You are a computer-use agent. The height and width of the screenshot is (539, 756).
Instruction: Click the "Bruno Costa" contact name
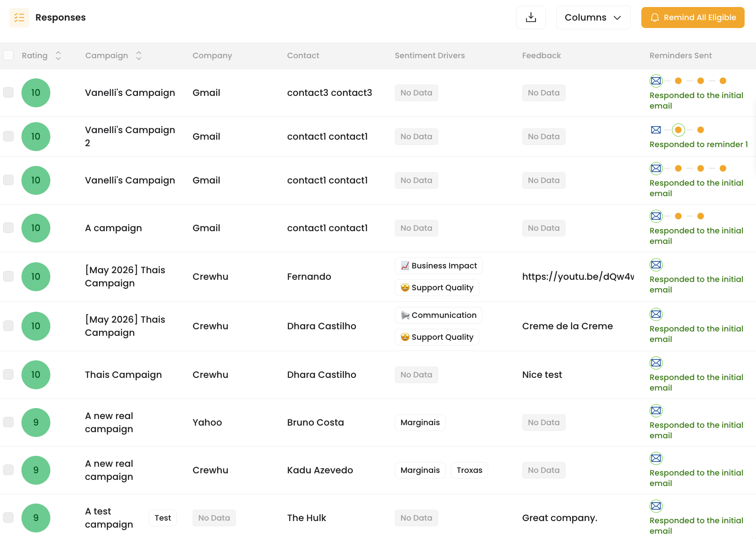click(x=316, y=423)
